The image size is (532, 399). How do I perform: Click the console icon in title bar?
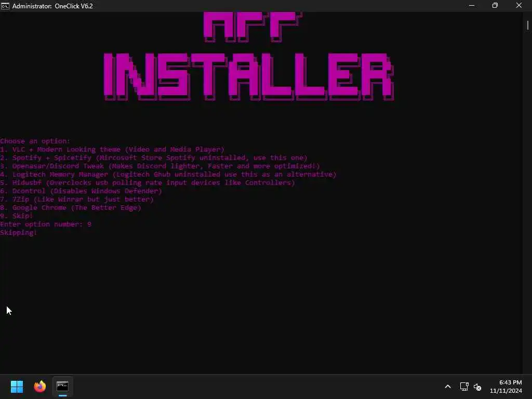(5, 6)
